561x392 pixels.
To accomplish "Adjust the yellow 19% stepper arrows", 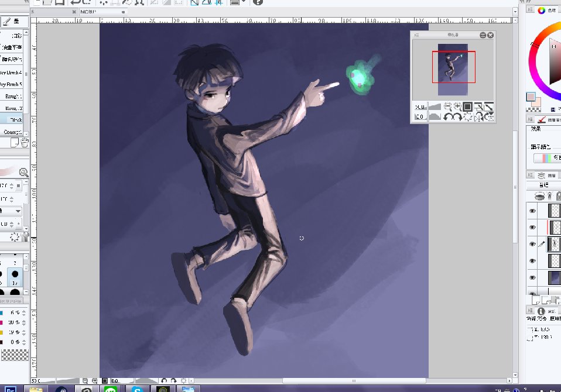I will tap(24, 332).
